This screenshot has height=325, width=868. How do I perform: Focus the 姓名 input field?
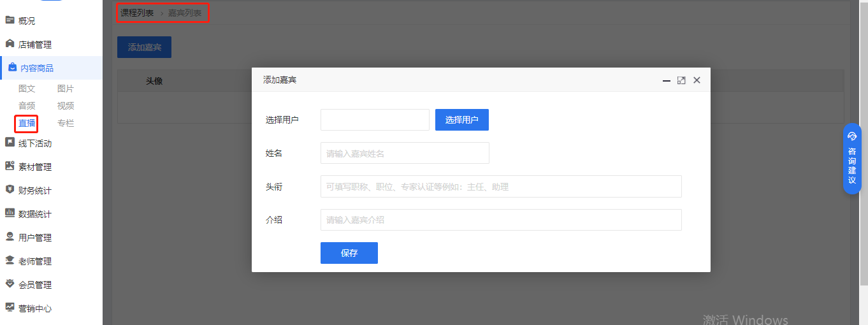[405, 153]
